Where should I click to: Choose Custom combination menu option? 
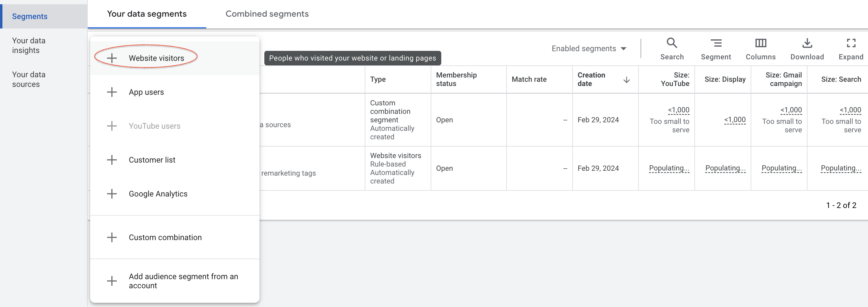175,237
